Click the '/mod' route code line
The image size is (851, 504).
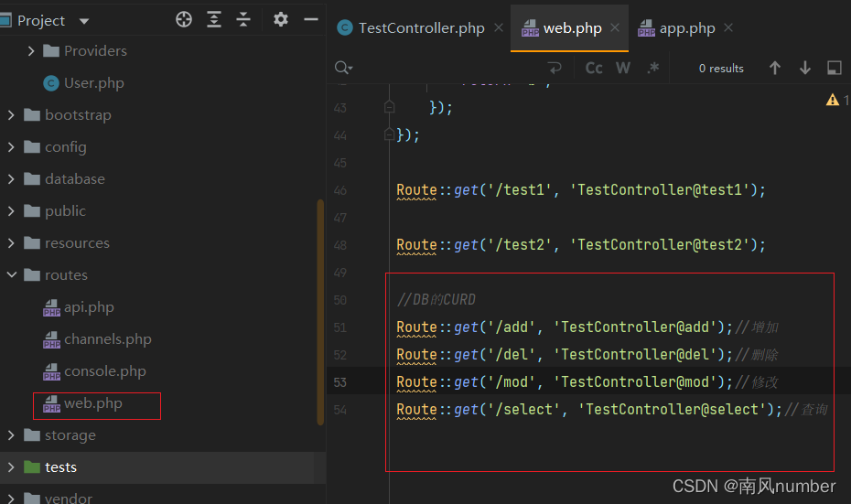[565, 382]
